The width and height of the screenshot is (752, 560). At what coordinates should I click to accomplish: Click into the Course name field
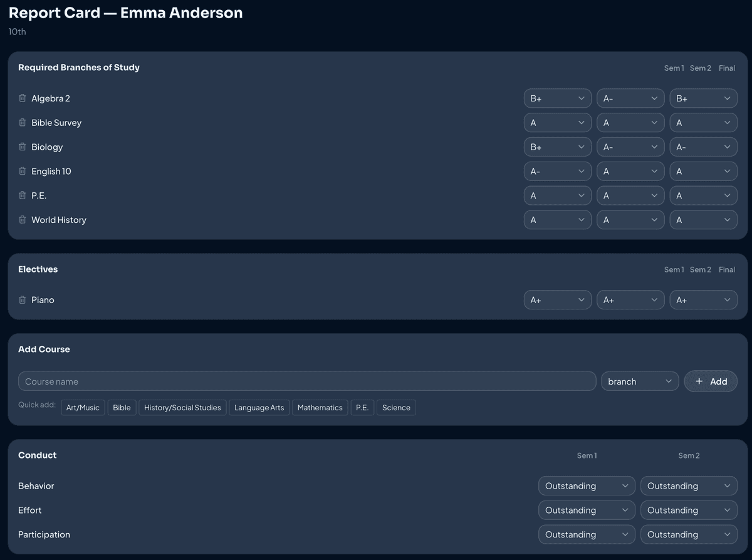(x=307, y=381)
